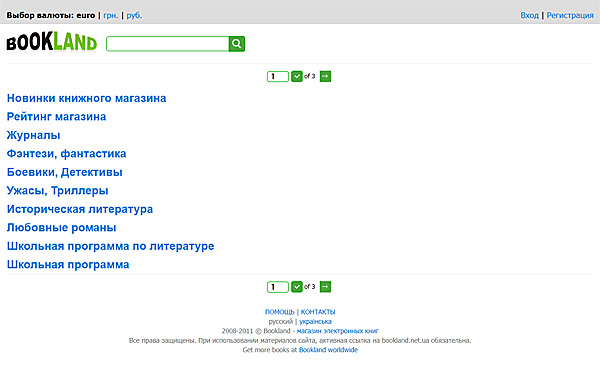Click the Bookland logo

click(x=52, y=42)
